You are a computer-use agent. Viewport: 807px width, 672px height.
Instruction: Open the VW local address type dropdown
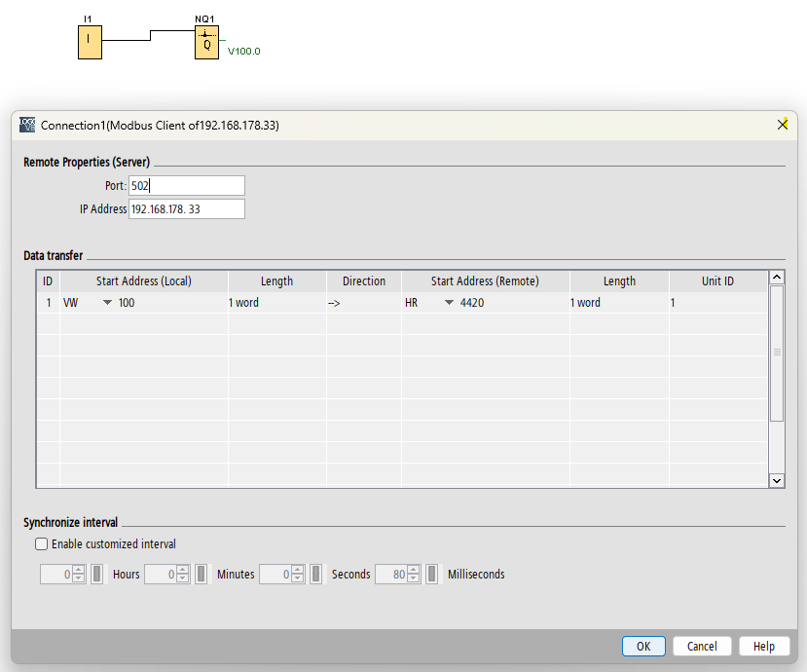tap(107, 303)
